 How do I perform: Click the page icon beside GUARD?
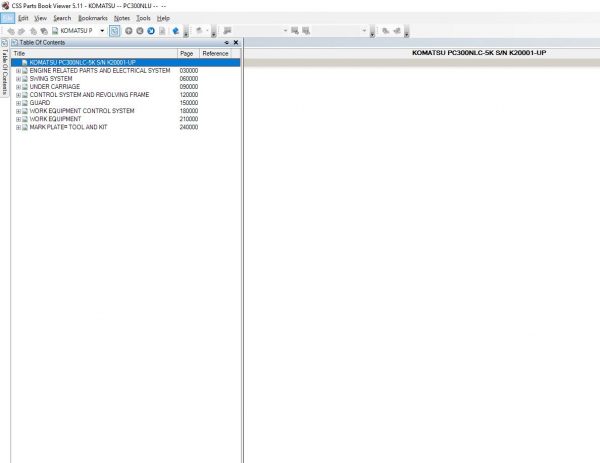click(x=25, y=103)
